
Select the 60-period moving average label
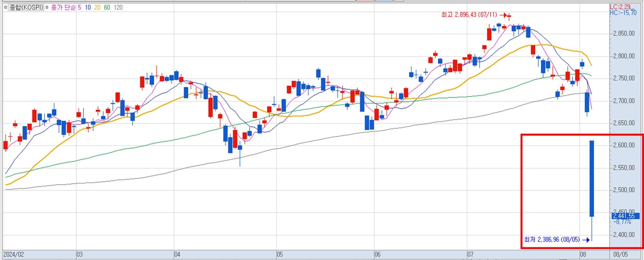(107, 7)
